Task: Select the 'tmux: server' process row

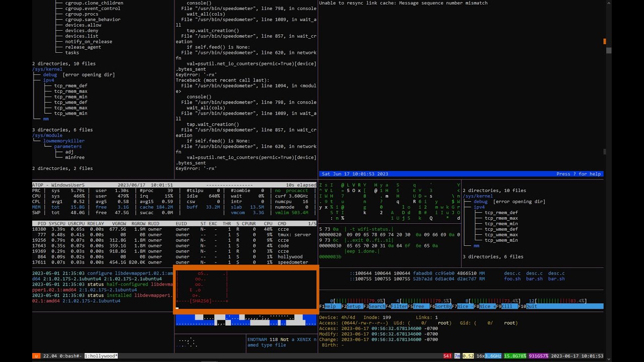Action: (x=174, y=234)
